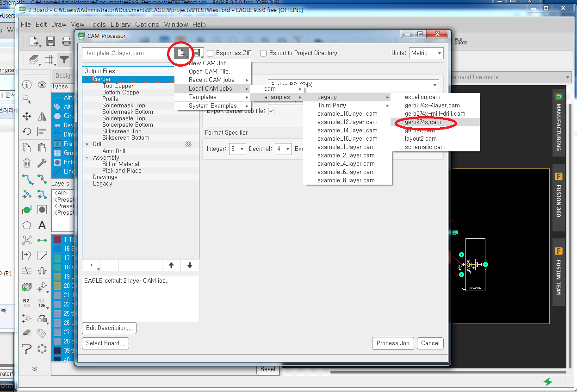Enable Export to Project Directory checkbox

tap(263, 53)
